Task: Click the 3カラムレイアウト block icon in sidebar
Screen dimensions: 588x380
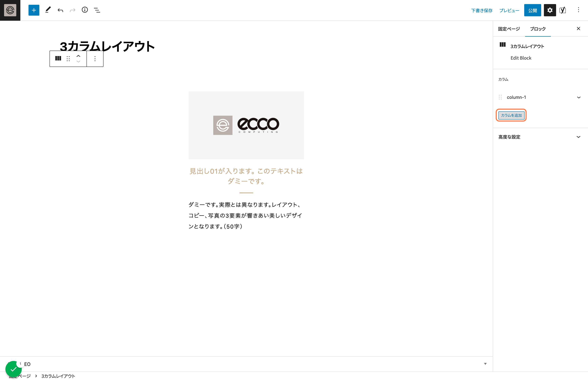Action: [502, 45]
